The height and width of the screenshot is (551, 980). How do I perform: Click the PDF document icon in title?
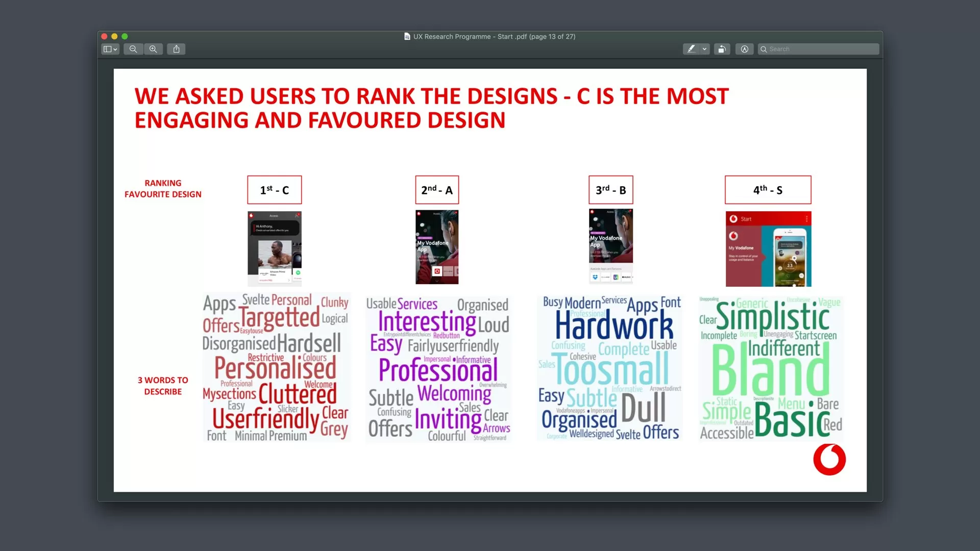point(407,36)
